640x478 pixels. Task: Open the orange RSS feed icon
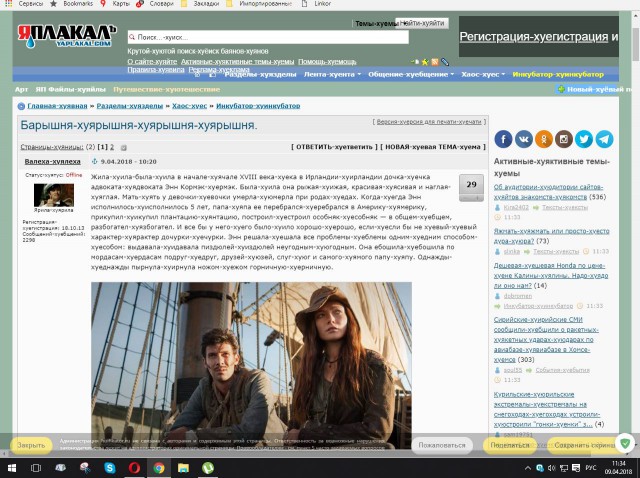click(435, 62)
